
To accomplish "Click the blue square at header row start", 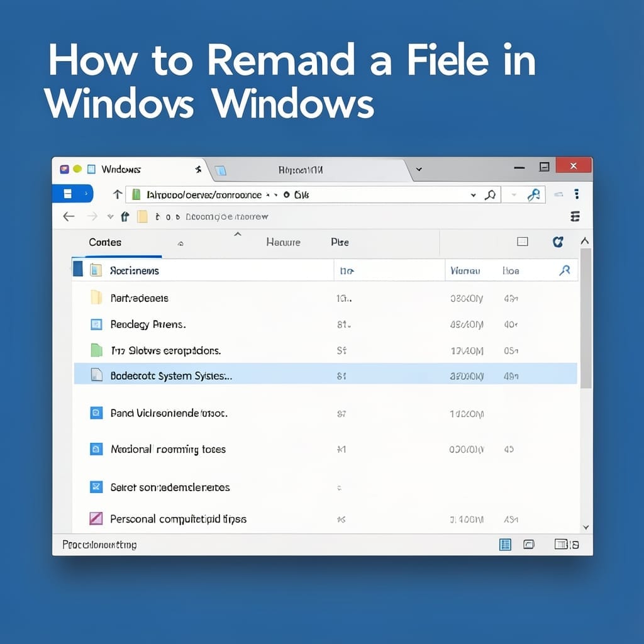I will 77,269.
